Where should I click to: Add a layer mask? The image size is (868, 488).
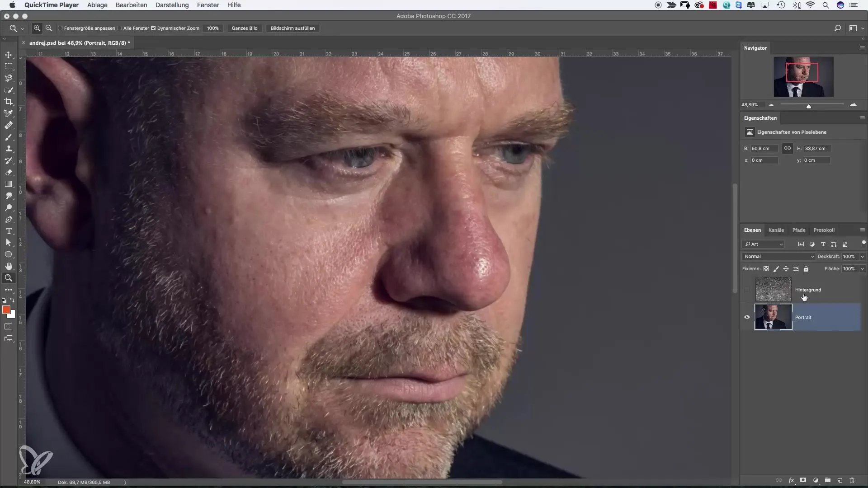803,480
